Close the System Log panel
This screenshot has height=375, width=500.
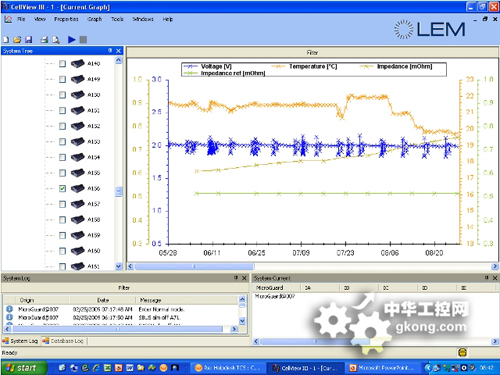click(x=244, y=278)
